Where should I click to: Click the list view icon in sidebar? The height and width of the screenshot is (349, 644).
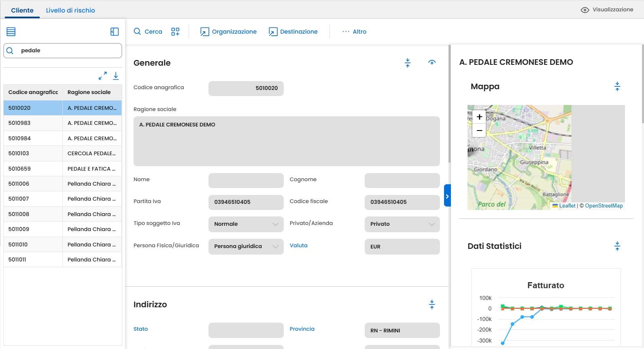(x=11, y=32)
